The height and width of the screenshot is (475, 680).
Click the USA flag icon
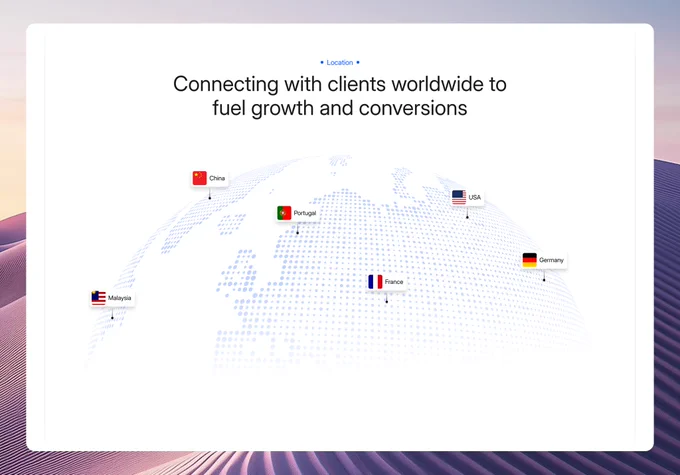[x=459, y=197]
